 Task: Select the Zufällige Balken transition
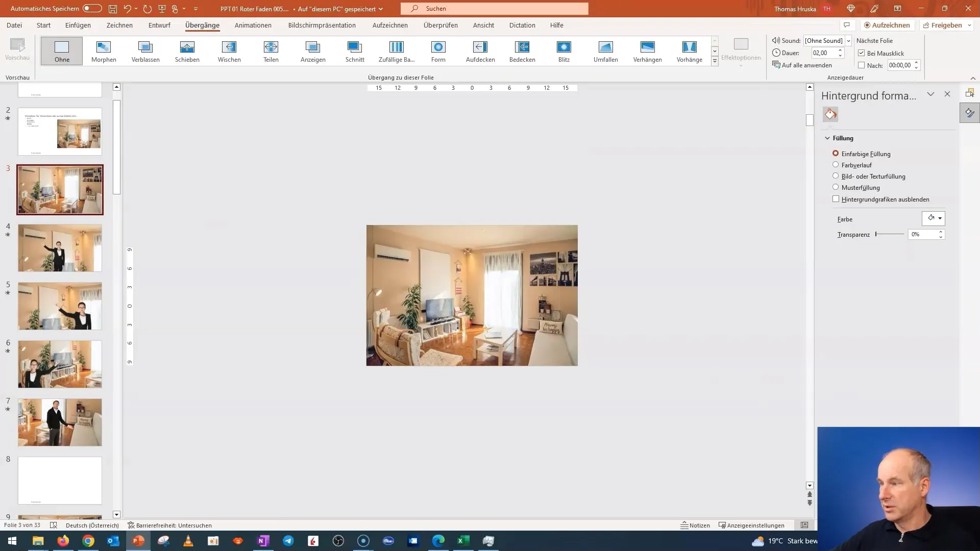pyautogui.click(x=397, y=51)
